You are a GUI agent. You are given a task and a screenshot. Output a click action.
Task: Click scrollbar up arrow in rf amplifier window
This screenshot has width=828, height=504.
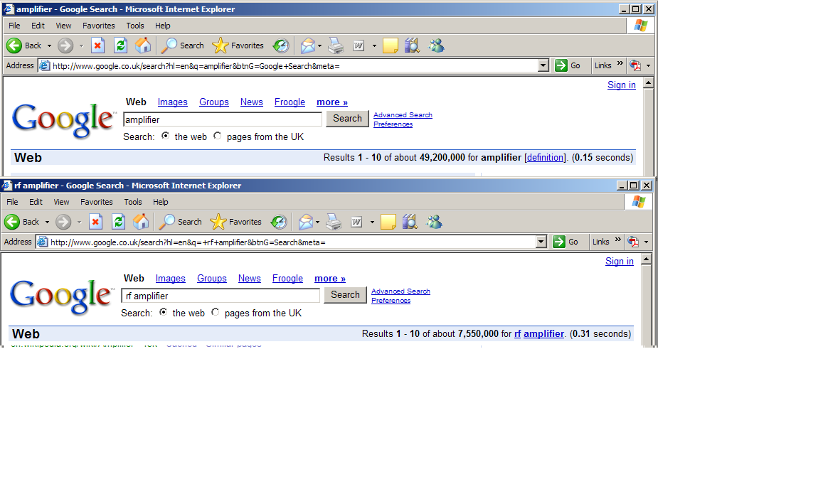[x=647, y=259]
